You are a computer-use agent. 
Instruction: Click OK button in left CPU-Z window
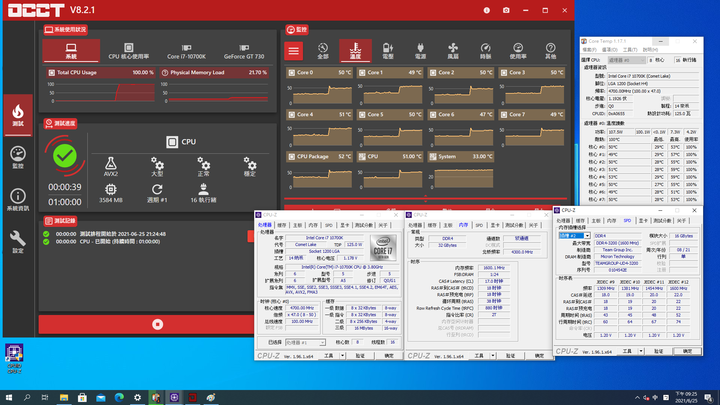(388, 356)
